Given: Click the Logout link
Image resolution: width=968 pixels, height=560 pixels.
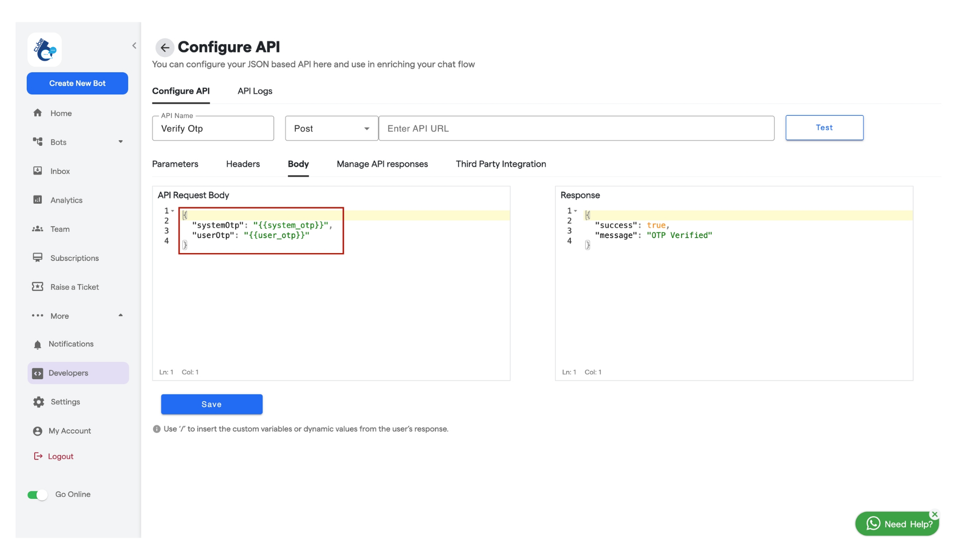Looking at the screenshot, I should tap(61, 456).
